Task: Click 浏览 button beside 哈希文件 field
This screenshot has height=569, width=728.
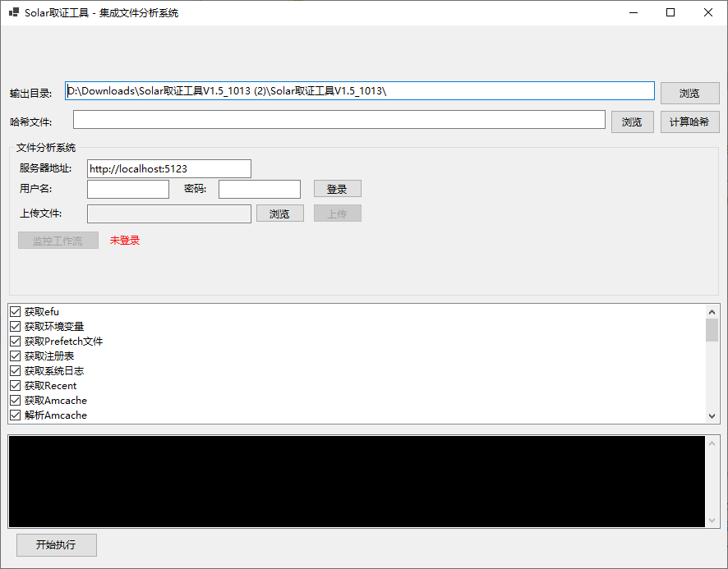Action: click(x=632, y=122)
